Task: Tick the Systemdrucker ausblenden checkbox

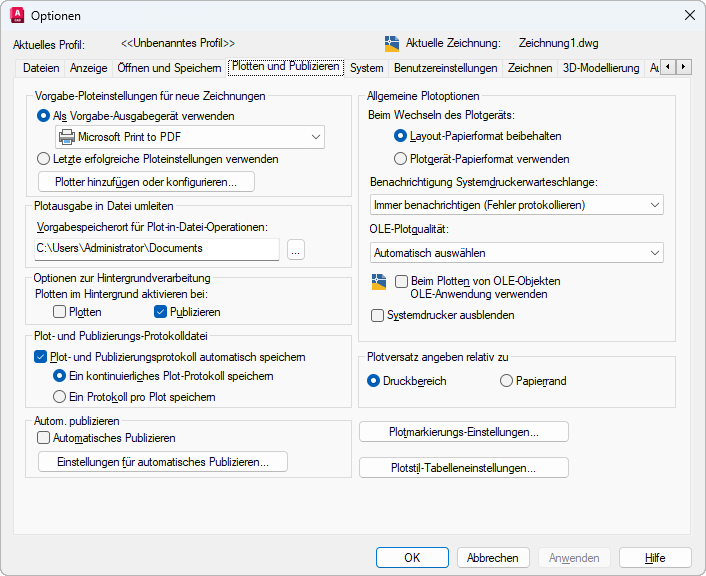Action: click(378, 315)
